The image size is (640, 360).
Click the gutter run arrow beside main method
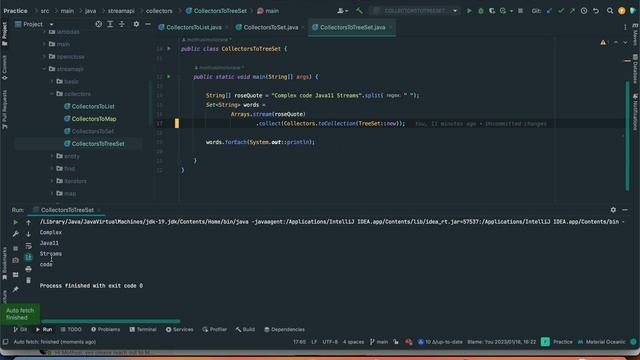(169, 76)
